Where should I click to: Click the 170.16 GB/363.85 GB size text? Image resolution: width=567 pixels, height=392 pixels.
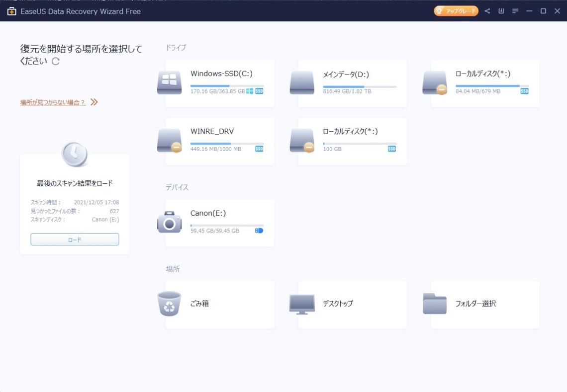[218, 91]
